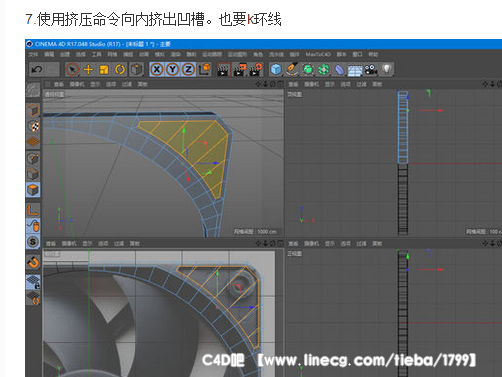
Task: Open perspective viewport View menu (查看)
Action: (59, 84)
